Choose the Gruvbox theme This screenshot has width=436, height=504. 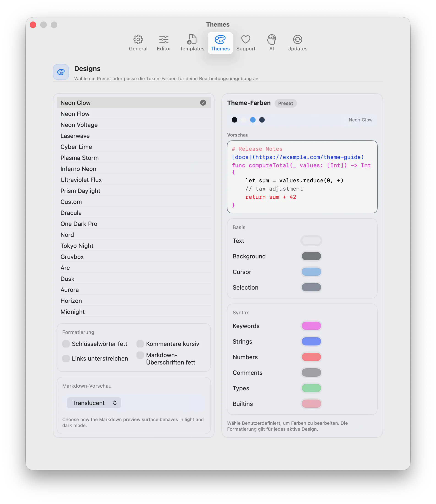pyautogui.click(x=134, y=257)
